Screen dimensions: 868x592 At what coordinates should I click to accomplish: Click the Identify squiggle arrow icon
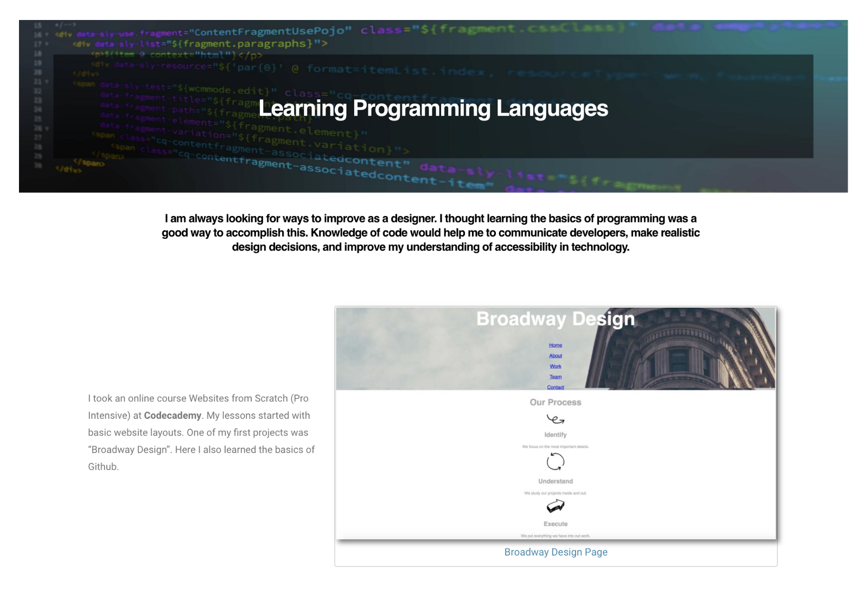coord(556,419)
